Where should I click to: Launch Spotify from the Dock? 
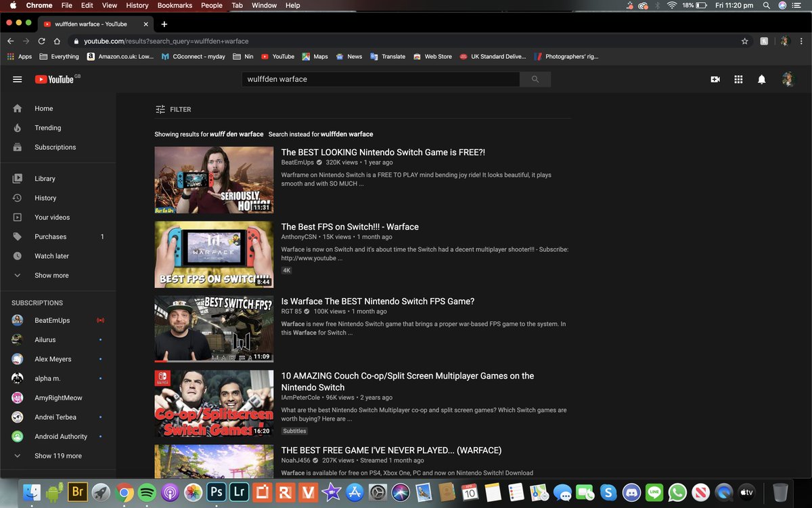(x=147, y=492)
